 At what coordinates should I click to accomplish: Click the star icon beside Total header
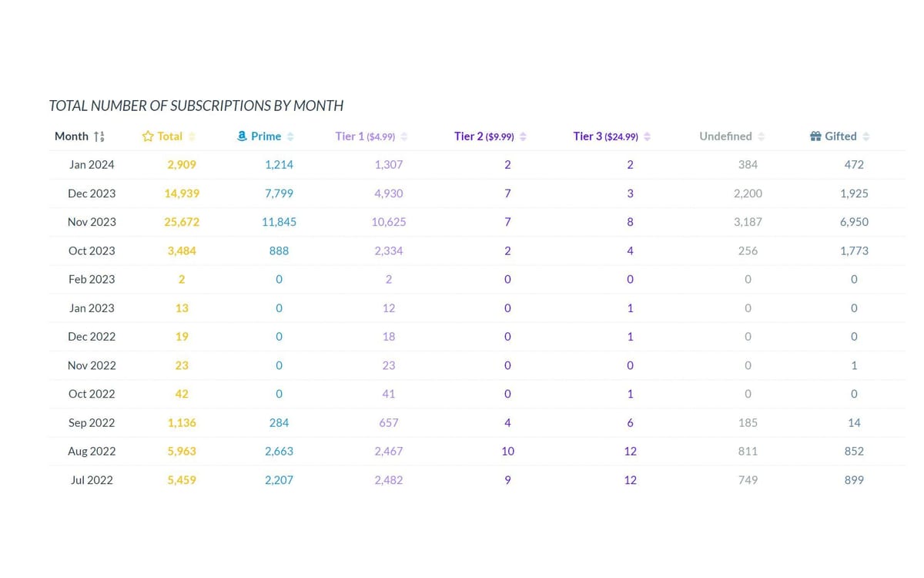[148, 136]
